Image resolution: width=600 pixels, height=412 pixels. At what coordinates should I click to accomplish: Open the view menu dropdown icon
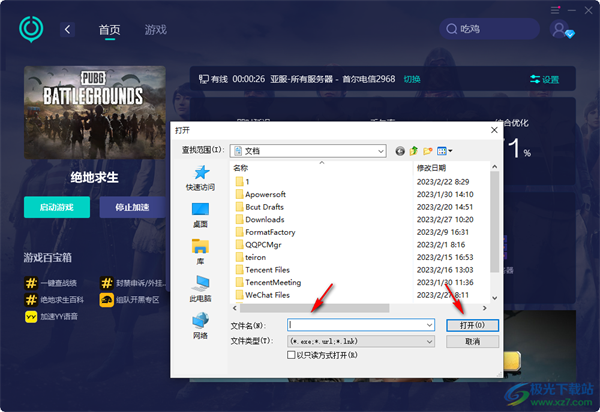coord(445,151)
